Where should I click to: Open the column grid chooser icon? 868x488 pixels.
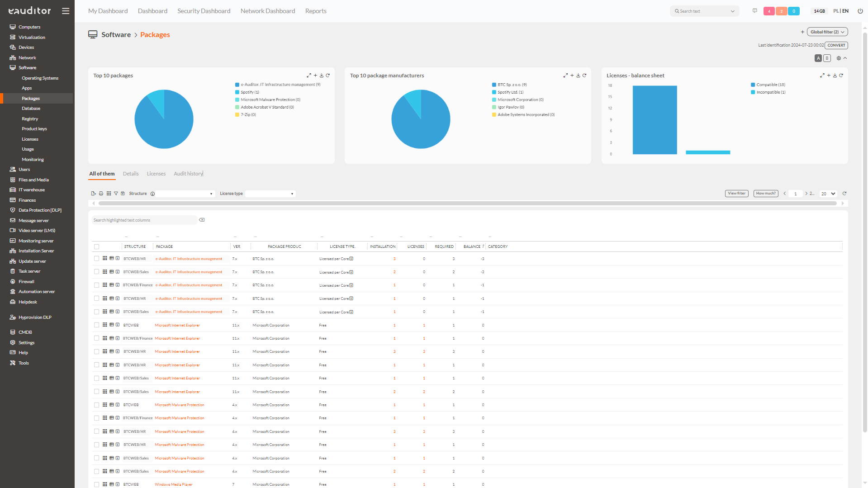coord(109,194)
